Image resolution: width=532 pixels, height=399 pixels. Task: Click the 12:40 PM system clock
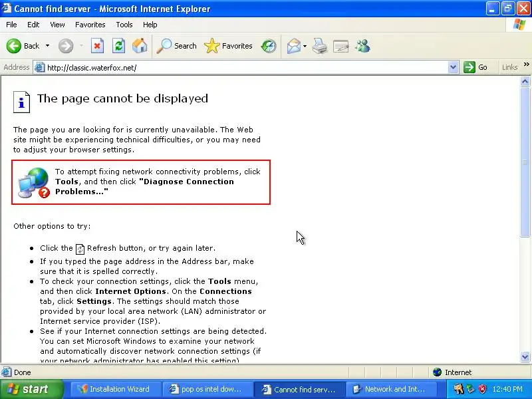[x=507, y=389]
